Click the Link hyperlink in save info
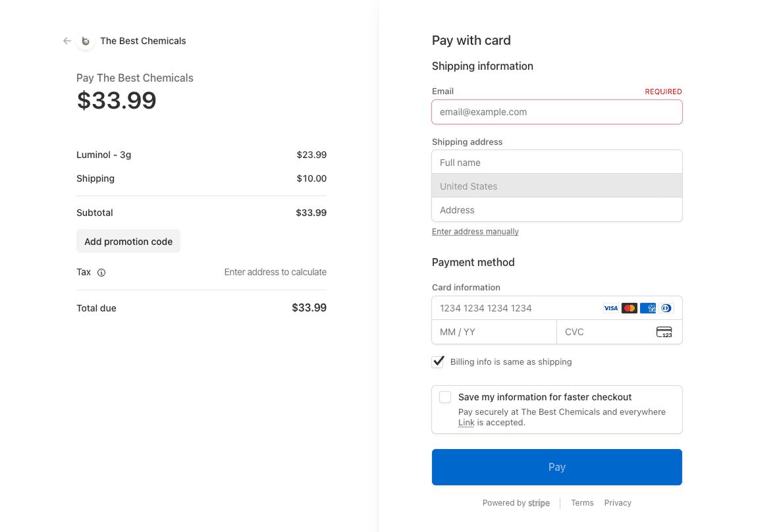This screenshot has width=777, height=532. pyautogui.click(x=466, y=423)
